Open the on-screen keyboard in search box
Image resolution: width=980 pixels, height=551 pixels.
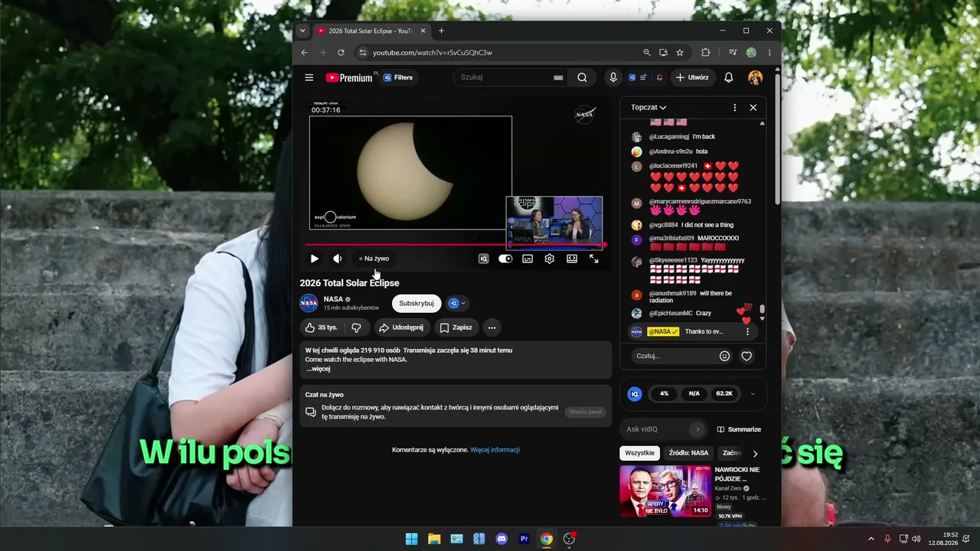click(x=558, y=77)
